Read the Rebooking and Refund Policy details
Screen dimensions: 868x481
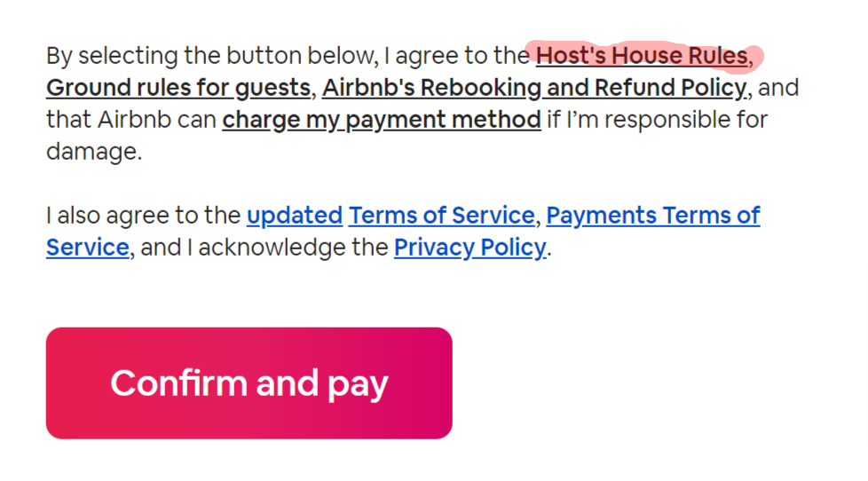pos(533,88)
